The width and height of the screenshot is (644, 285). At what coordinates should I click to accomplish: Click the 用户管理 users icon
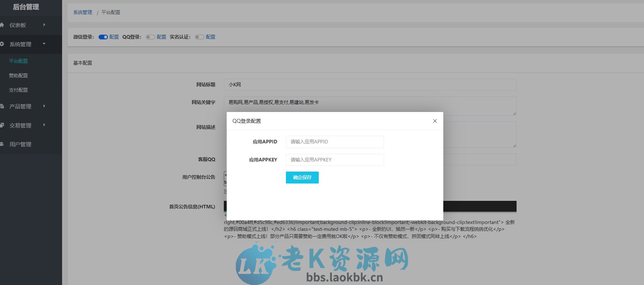pos(2,144)
